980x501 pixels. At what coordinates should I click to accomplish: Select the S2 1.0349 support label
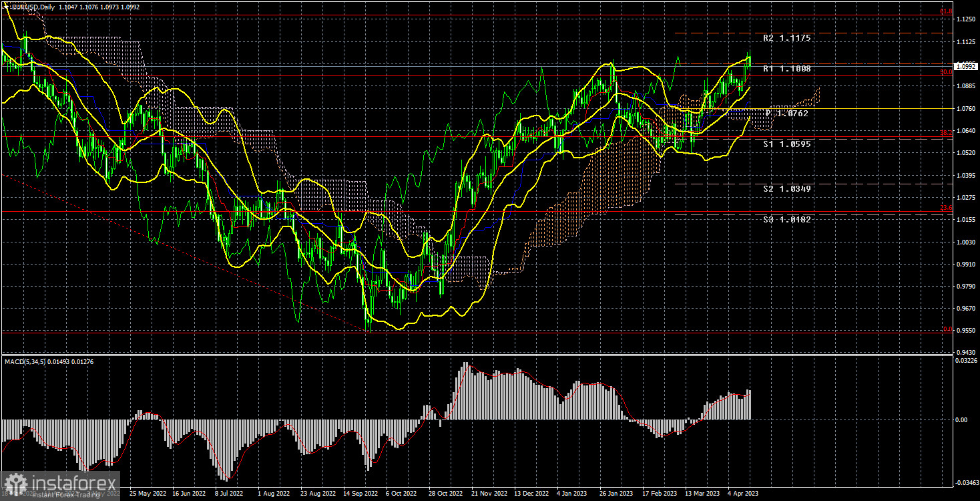pyautogui.click(x=787, y=189)
